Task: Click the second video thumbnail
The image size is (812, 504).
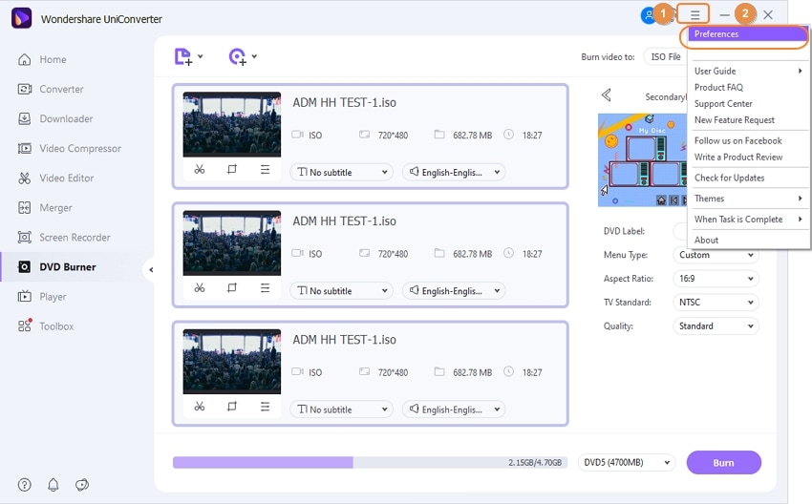Action: 232,243
